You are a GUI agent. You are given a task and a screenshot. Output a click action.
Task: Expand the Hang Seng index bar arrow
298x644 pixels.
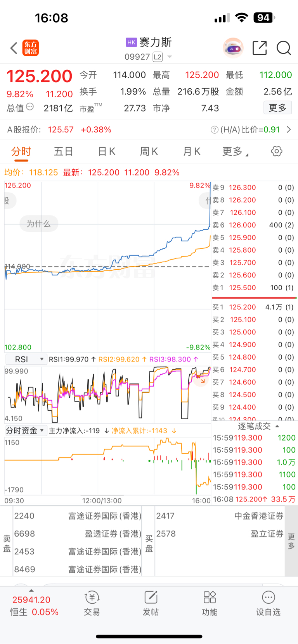coord(31,591)
